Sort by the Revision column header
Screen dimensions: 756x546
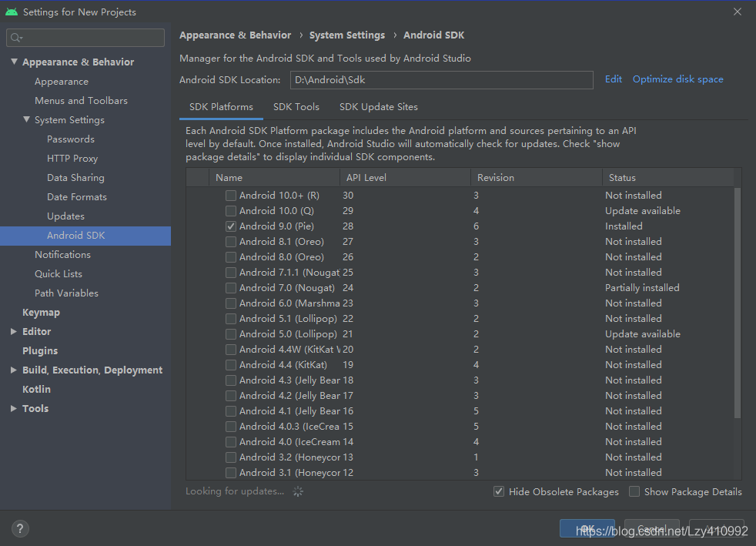pyautogui.click(x=536, y=177)
